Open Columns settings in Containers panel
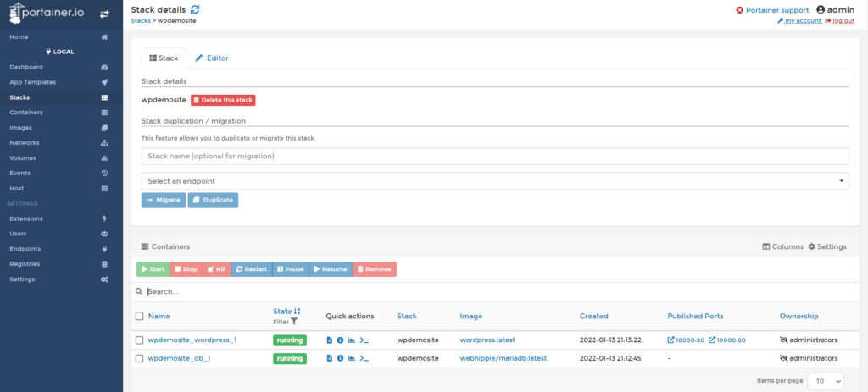 click(782, 246)
